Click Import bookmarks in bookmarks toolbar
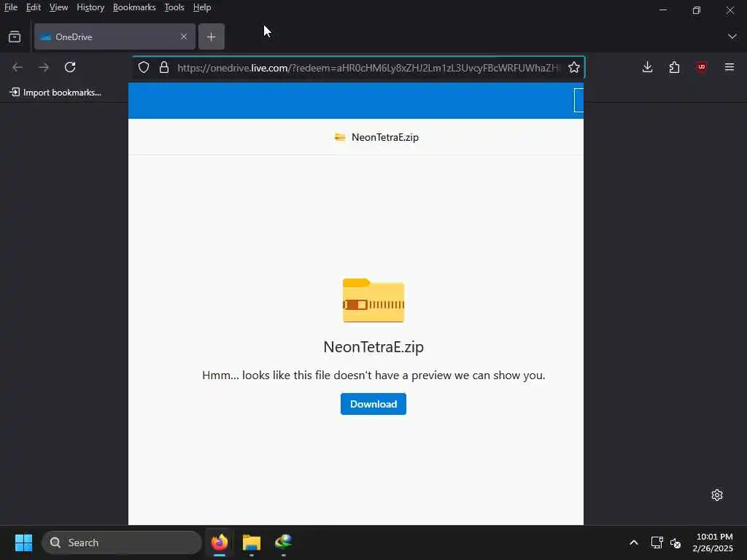The image size is (747, 560). [55, 93]
